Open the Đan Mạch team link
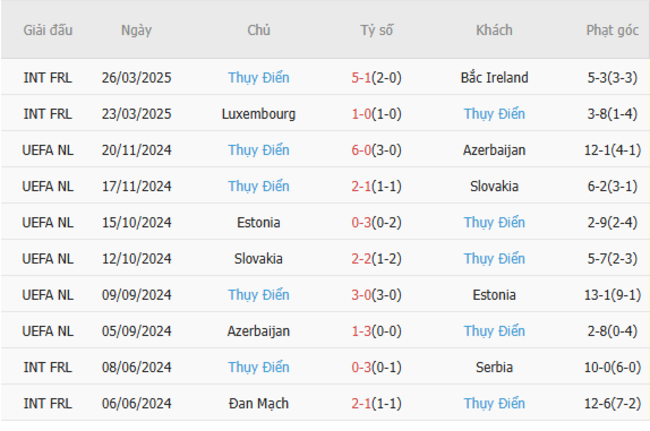650x431 pixels. pyautogui.click(x=258, y=404)
